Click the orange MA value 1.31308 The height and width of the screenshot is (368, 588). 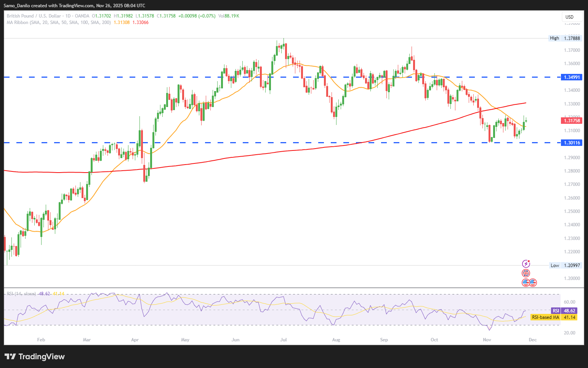(x=122, y=22)
